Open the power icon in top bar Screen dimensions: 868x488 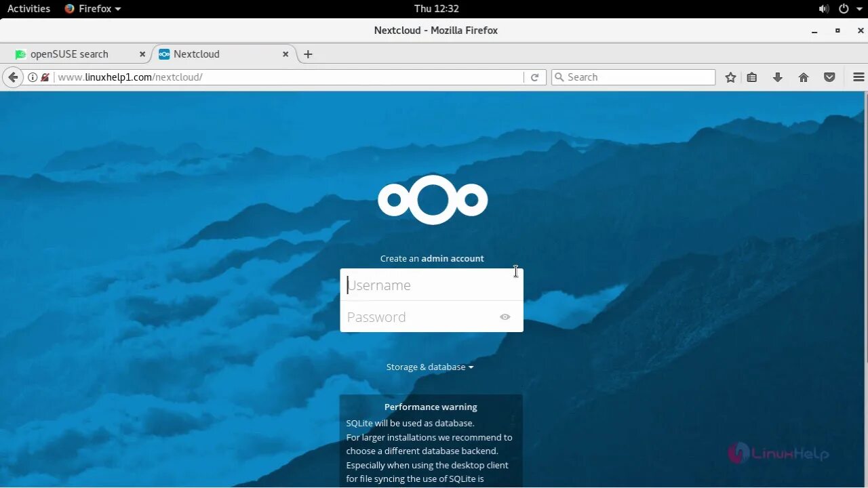844,9
